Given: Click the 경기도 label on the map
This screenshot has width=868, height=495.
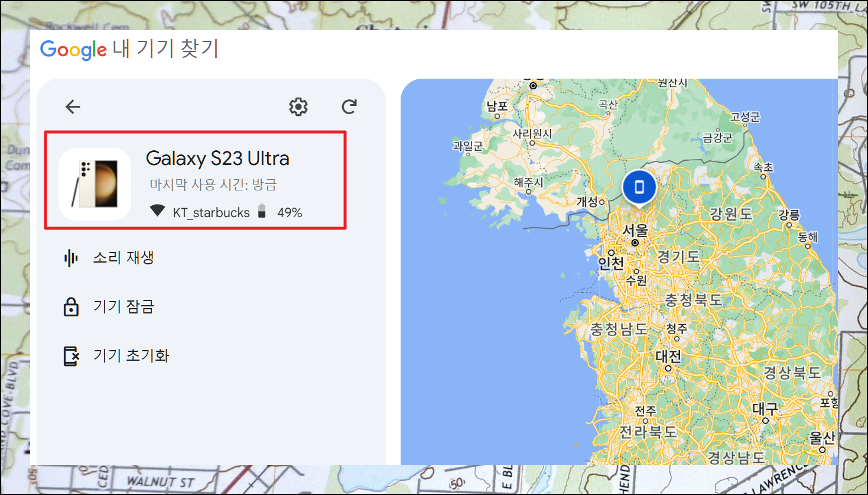Looking at the screenshot, I should 678,257.
